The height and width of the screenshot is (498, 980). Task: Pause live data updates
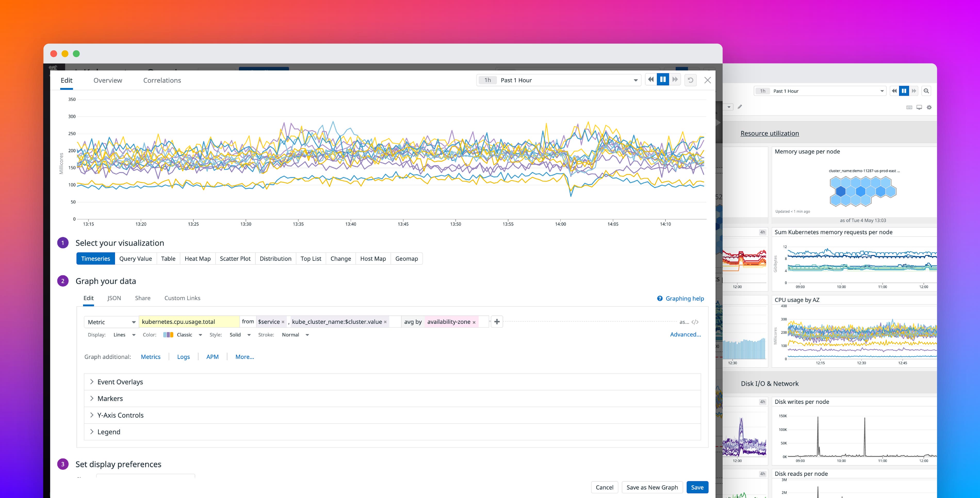(x=663, y=79)
